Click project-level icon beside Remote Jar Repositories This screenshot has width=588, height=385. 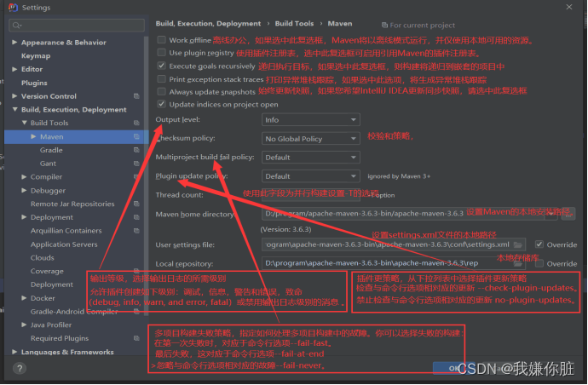136,204
